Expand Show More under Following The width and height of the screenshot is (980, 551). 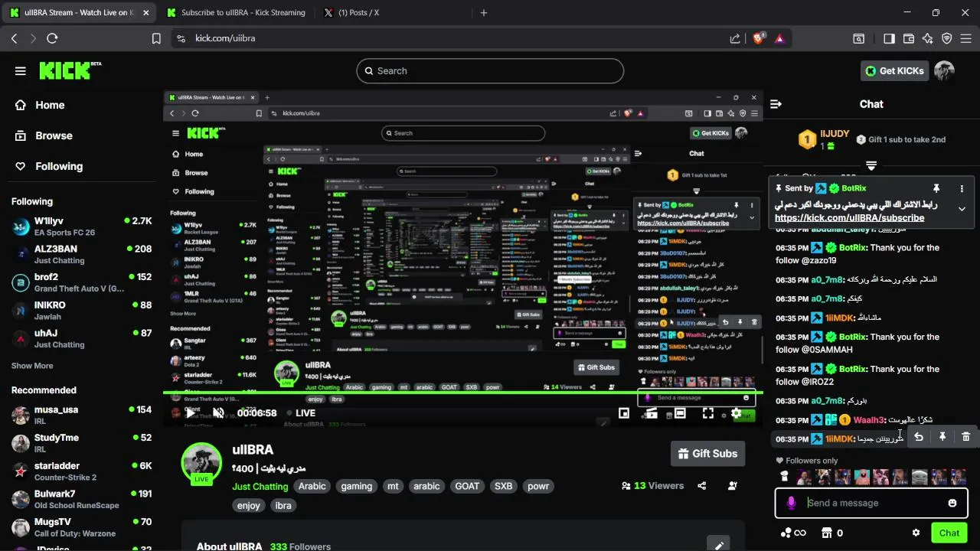click(32, 366)
